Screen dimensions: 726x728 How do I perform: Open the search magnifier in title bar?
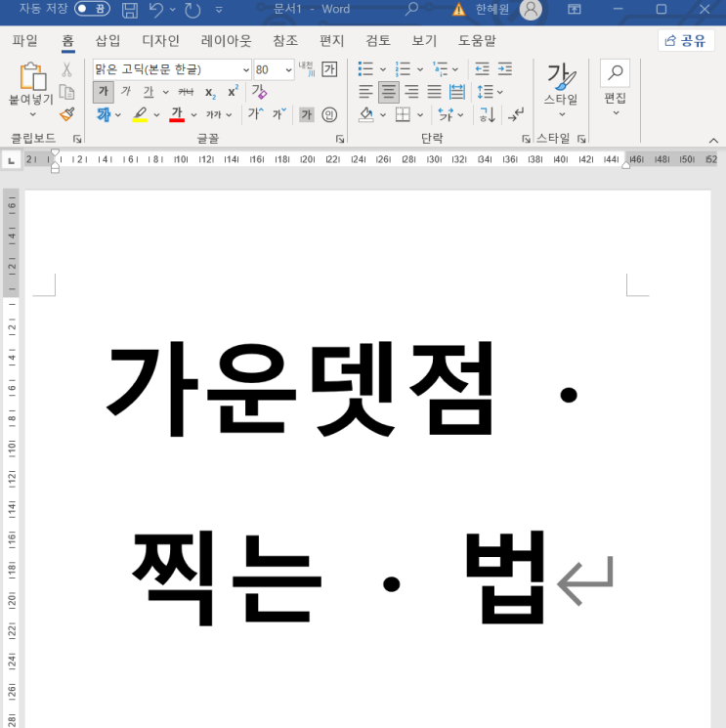click(411, 9)
